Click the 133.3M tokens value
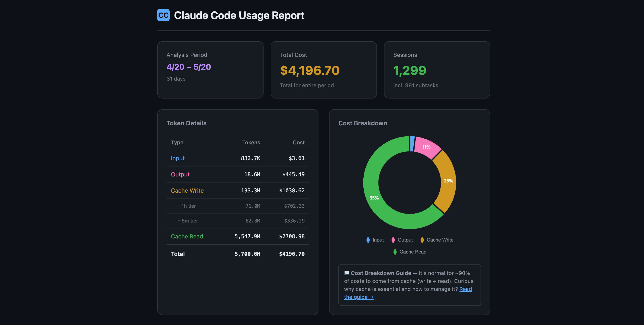The image size is (644, 325). 250,190
